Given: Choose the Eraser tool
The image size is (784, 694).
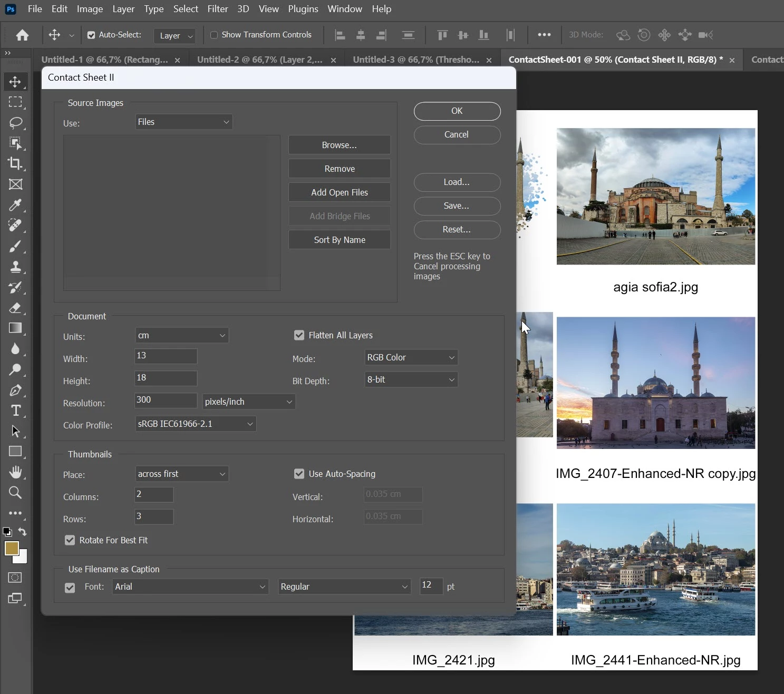Looking at the screenshot, I should (15, 308).
